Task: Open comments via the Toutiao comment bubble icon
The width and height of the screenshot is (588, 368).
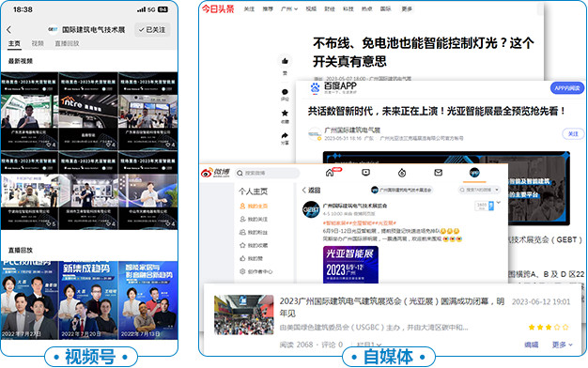Action: click(x=285, y=92)
